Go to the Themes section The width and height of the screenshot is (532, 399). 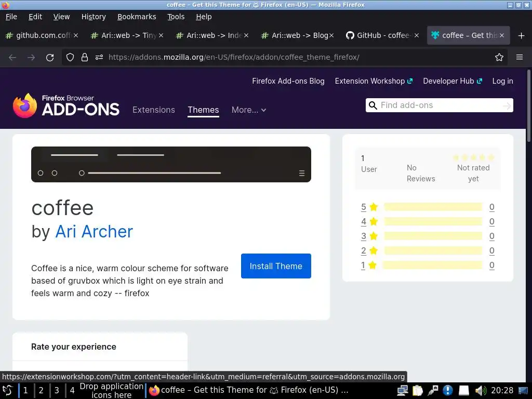pyautogui.click(x=203, y=110)
